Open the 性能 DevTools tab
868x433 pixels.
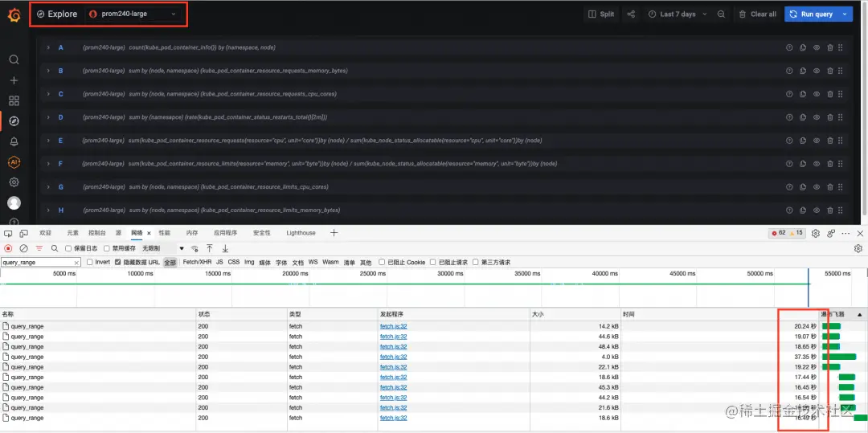click(x=165, y=233)
